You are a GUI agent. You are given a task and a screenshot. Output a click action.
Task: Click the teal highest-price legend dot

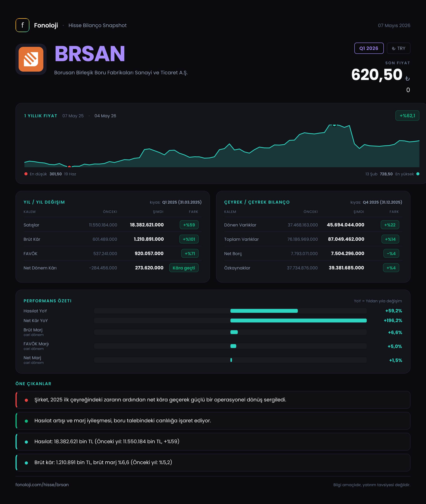[x=418, y=174]
